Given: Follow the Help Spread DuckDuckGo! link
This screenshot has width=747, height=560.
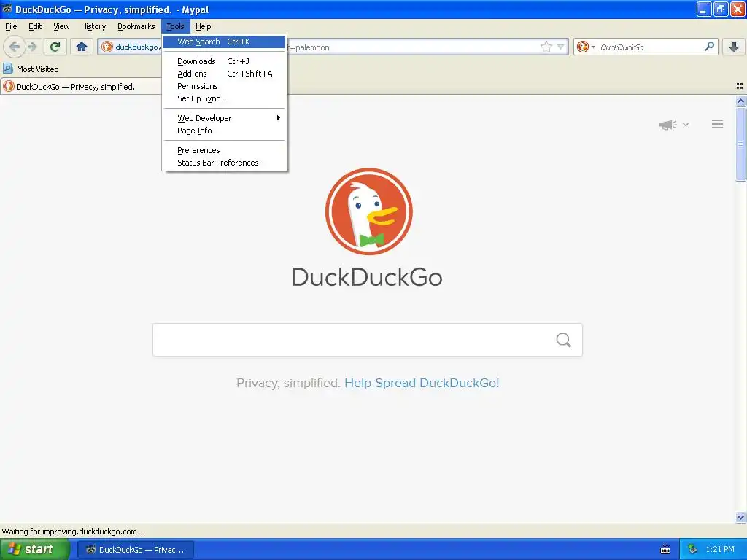Looking at the screenshot, I should pos(422,383).
